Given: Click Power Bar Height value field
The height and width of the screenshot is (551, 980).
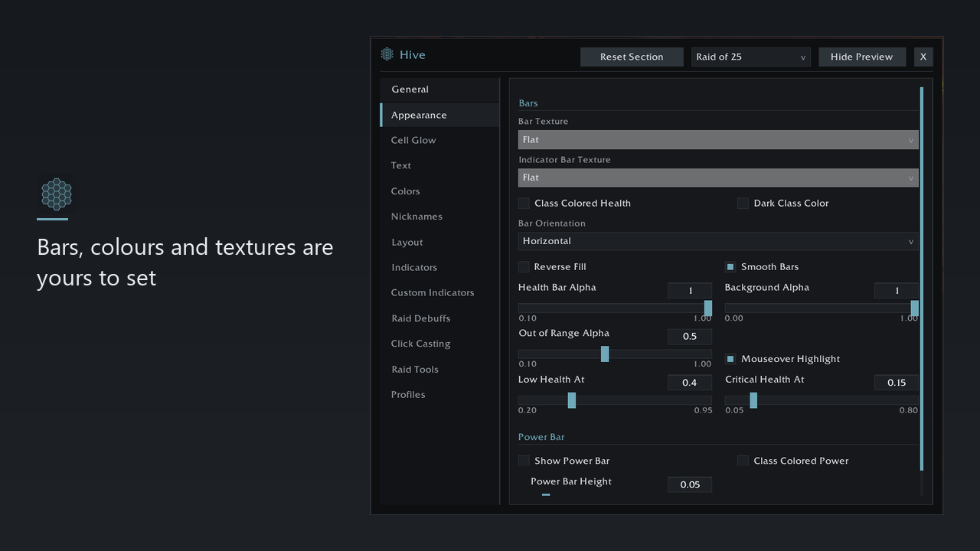Looking at the screenshot, I should click(x=690, y=484).
